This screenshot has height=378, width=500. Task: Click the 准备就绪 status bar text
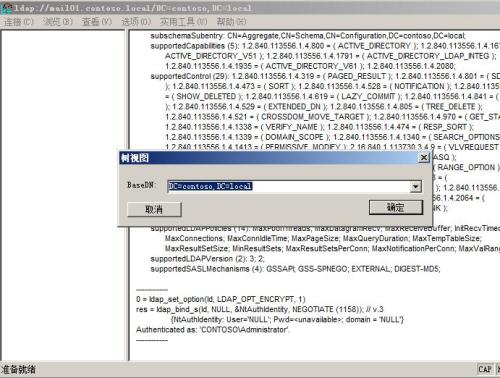pyautogui.click(x=19, y=370)
